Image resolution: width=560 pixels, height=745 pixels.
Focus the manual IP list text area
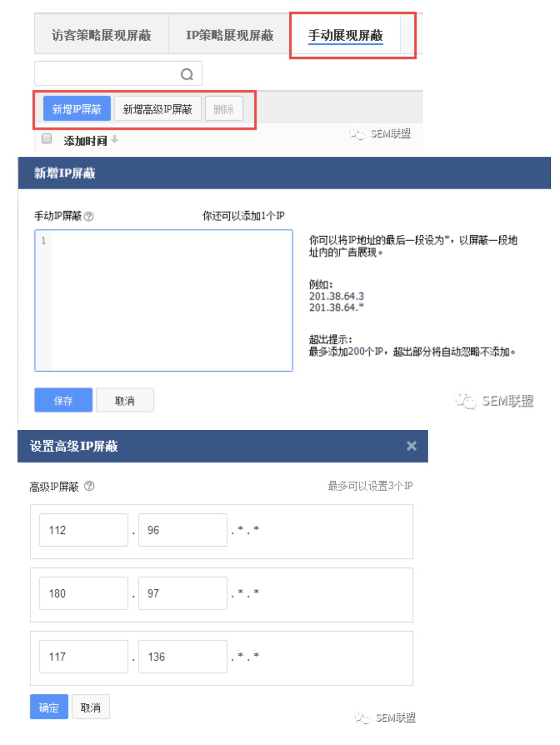[171, 300]
